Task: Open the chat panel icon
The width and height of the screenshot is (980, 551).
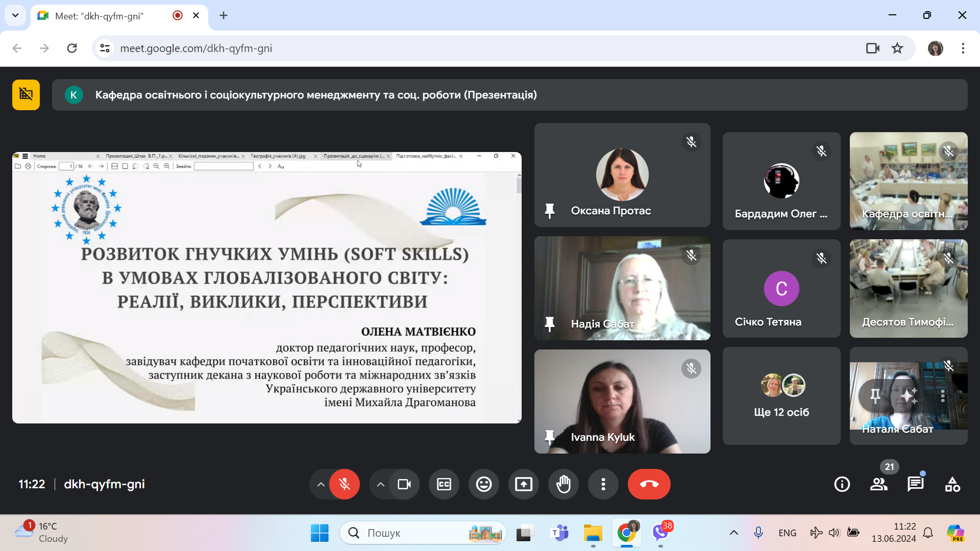Action: click(x=915, y=484)
